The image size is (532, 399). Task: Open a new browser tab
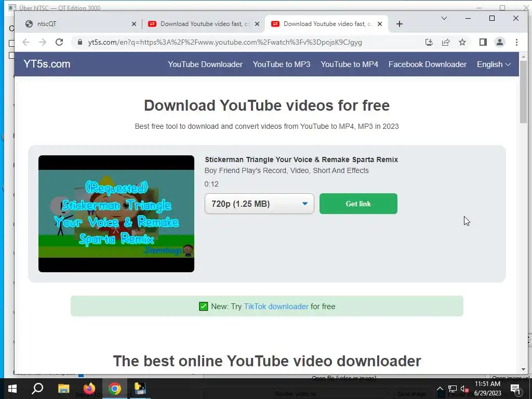(400, 24)
